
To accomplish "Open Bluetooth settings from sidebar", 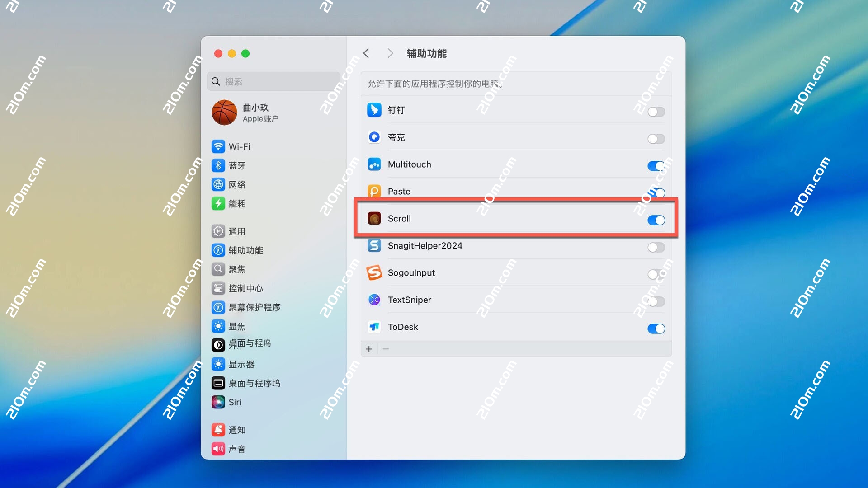I will [x=219, y=165].
